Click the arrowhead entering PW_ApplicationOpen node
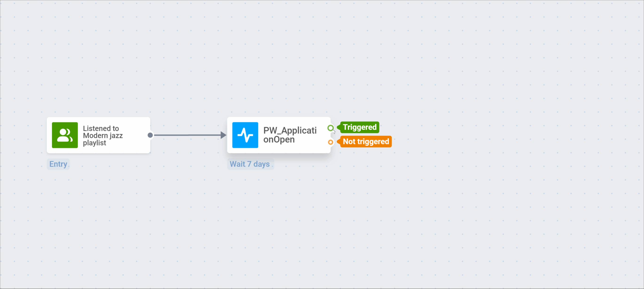This screenshot has width=644, height=289. (x=223, y=135)
